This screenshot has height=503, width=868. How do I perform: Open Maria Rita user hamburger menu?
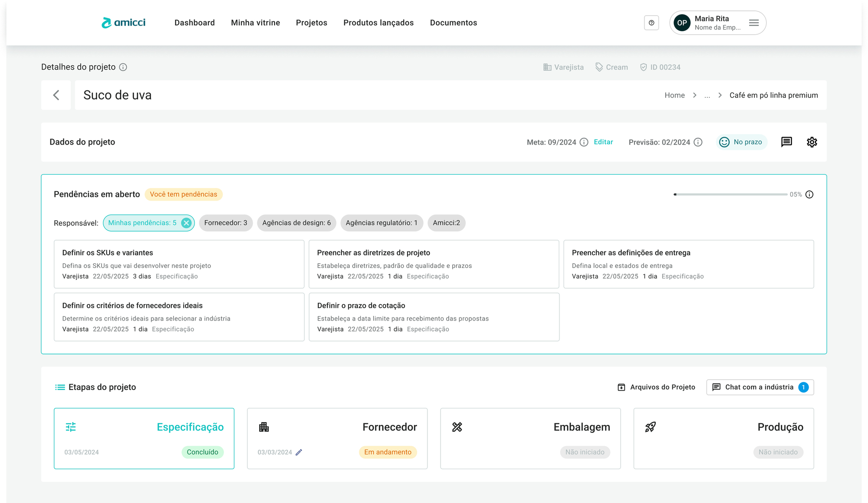[754, 23]
